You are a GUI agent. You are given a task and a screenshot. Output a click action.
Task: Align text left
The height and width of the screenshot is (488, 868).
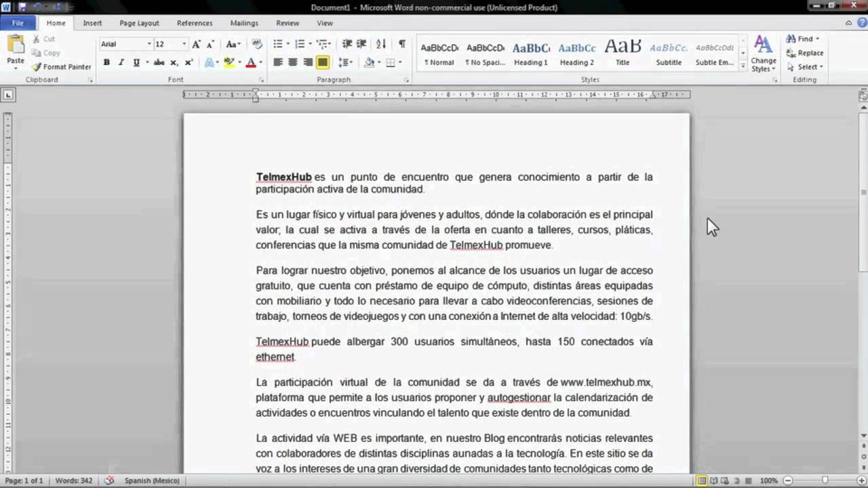pyautogui.click(x=278, y=62)
